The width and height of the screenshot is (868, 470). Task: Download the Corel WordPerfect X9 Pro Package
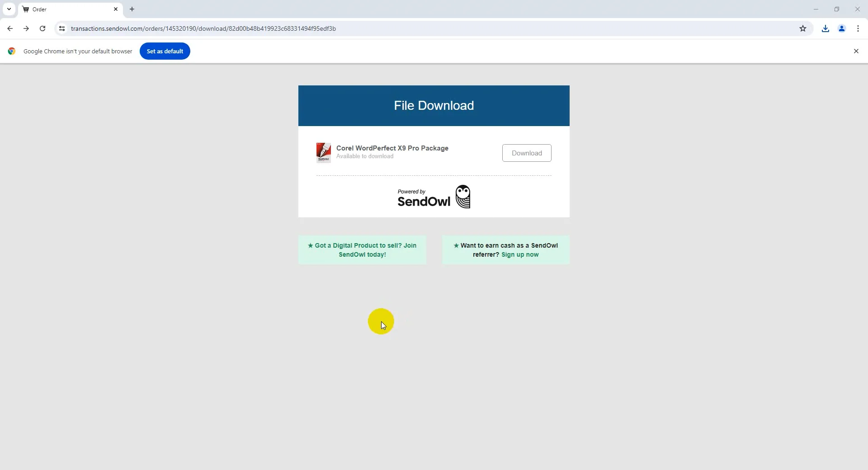(x=527, y=153)
